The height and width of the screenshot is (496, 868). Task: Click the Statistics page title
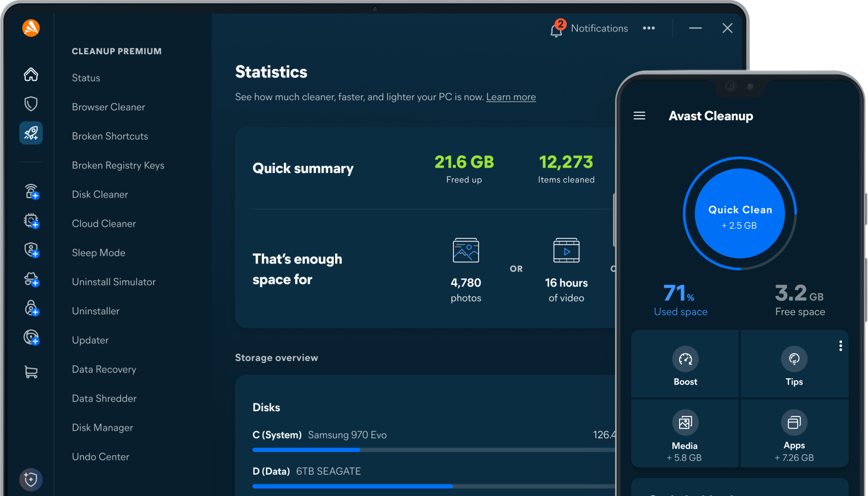[x=271, y=72]
